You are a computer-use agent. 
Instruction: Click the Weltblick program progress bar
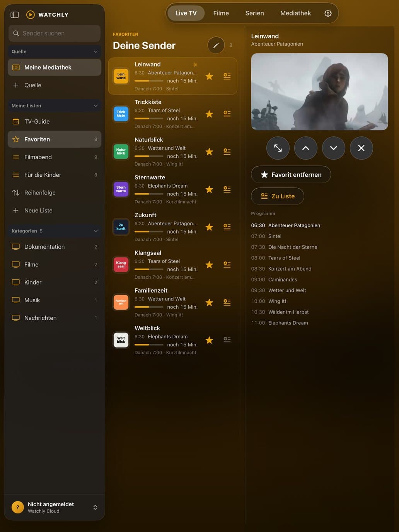coord(149,344)
